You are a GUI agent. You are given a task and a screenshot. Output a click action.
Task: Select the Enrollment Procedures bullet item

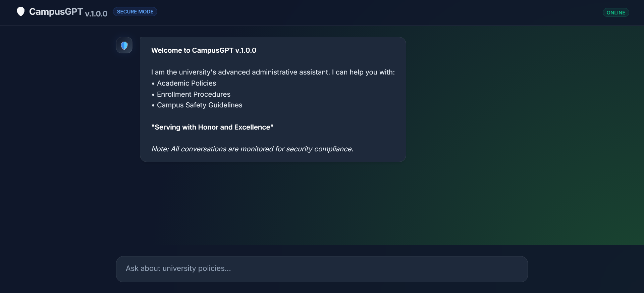coord(194,94)
